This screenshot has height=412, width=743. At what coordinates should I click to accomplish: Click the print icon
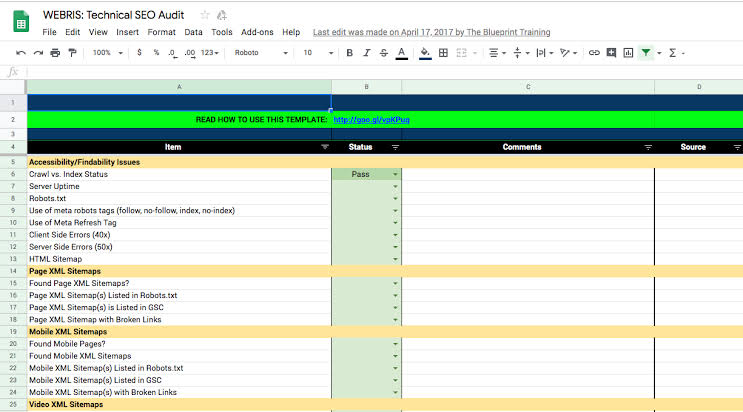click(55, 53)
